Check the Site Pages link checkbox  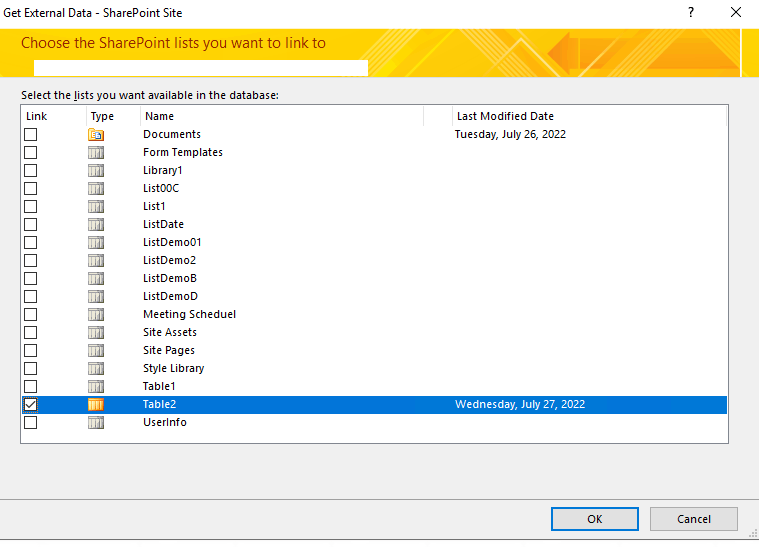pyautogui.click(x=30, y=350)
